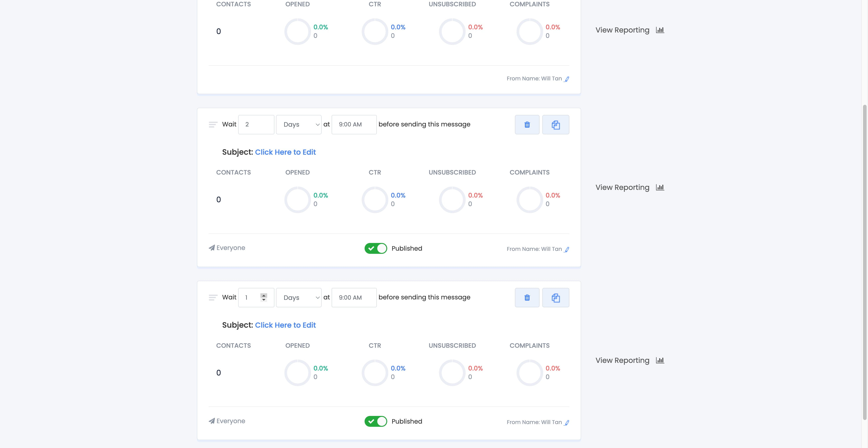Toggle Published switch on 2-day wait message
Image resolution: width=868 pixels, height=448 pixels.
coord(376,248)
